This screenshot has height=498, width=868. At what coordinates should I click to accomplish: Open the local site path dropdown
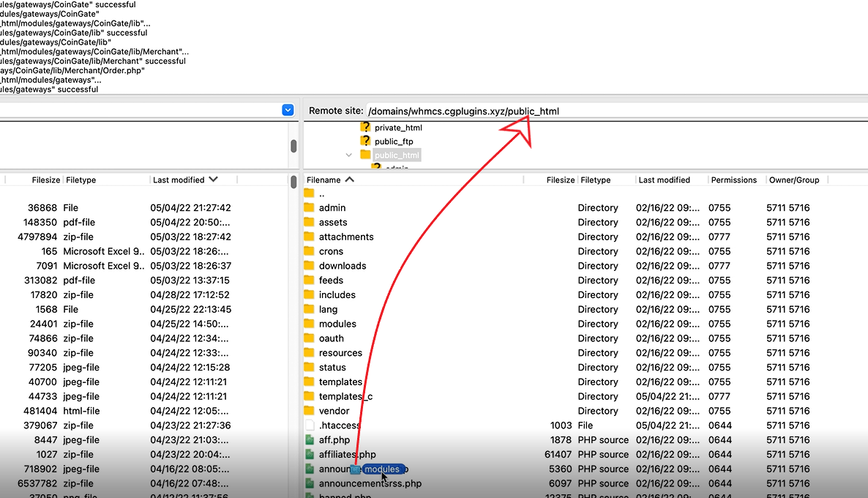click(288, 111)
